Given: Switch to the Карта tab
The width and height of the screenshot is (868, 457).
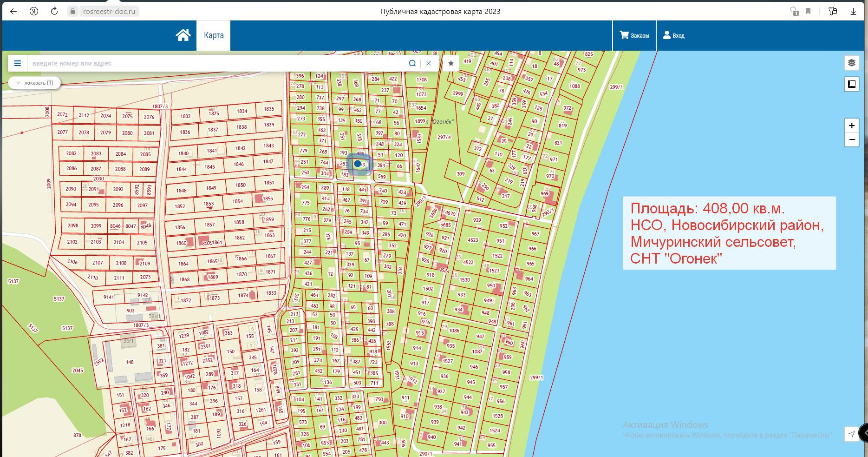Looking at the screenshot, I should tap(214, 35).
